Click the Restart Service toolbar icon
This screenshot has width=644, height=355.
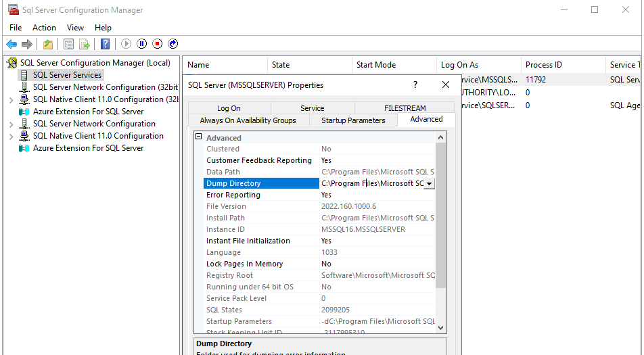tap(173, 44)
